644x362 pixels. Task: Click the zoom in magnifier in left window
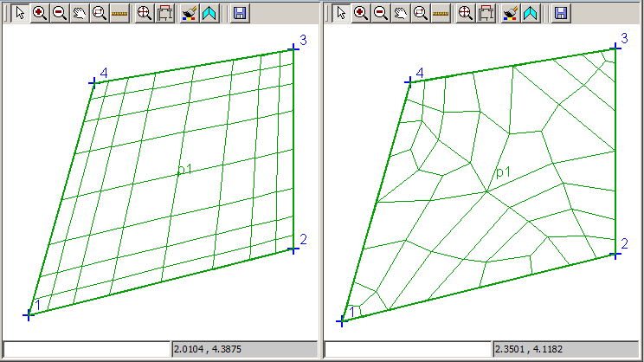(40, 13)
